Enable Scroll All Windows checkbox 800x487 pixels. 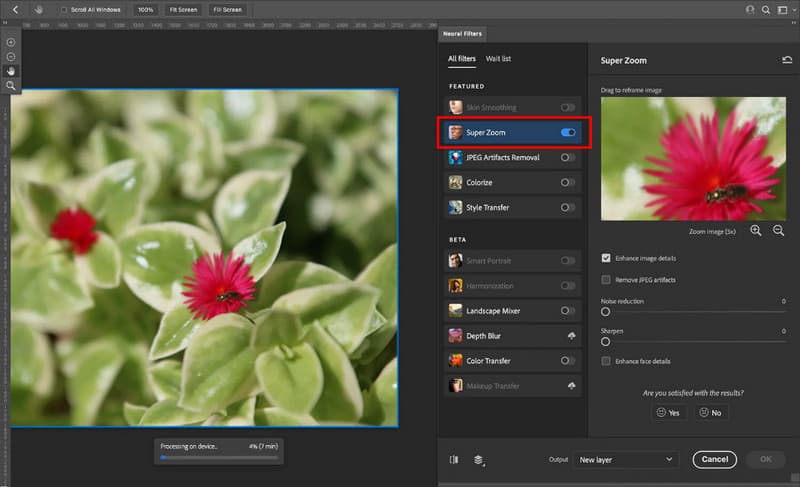click(64, 10)
